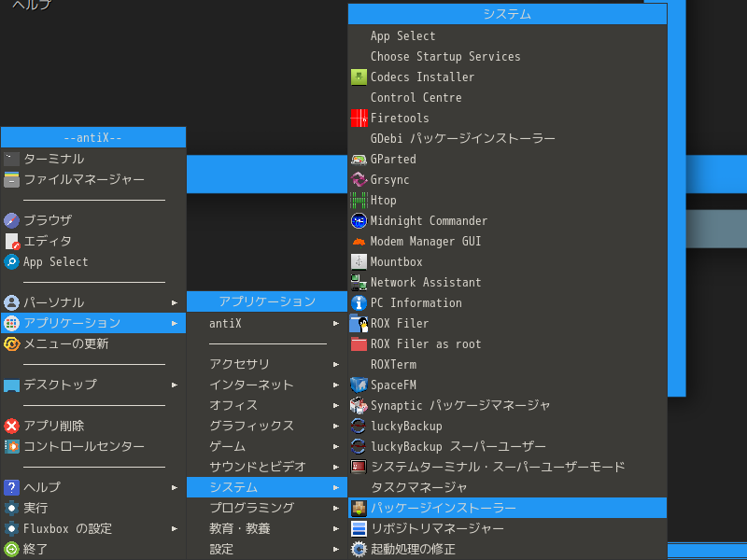Screen dimensions: 747x560
Task: Click the Codecs Installer green icon
Action: tap(359, 77)
